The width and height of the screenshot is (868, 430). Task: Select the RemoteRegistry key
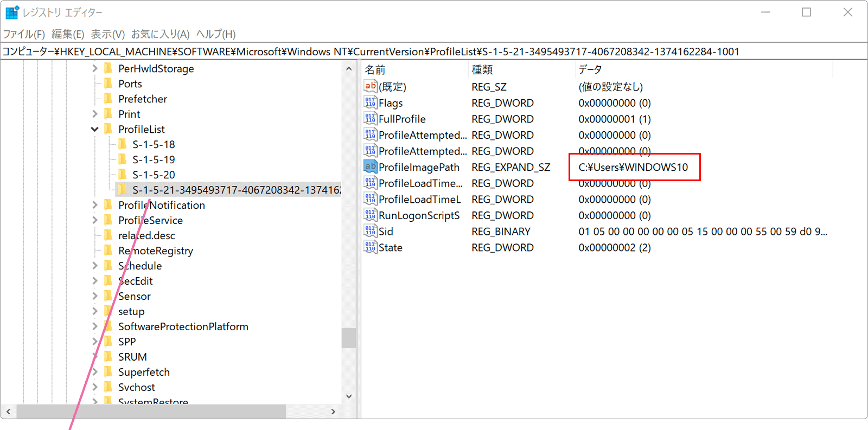tap(156, 251)
